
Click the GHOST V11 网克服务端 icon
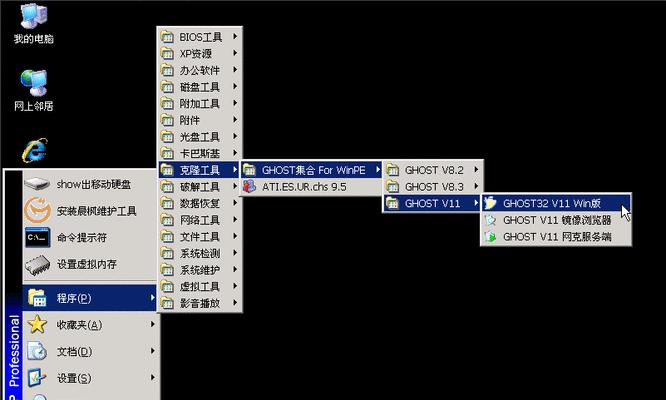(x=491, y=237)
